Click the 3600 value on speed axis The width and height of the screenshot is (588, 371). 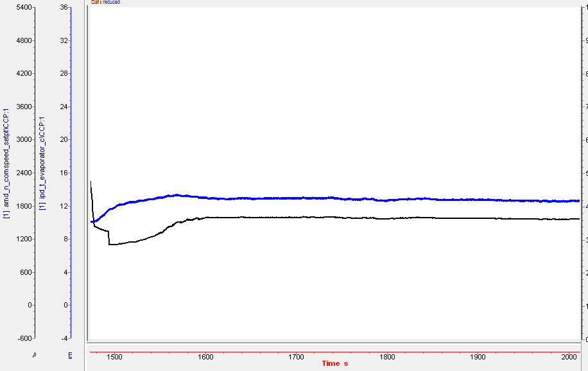point(24,107)
